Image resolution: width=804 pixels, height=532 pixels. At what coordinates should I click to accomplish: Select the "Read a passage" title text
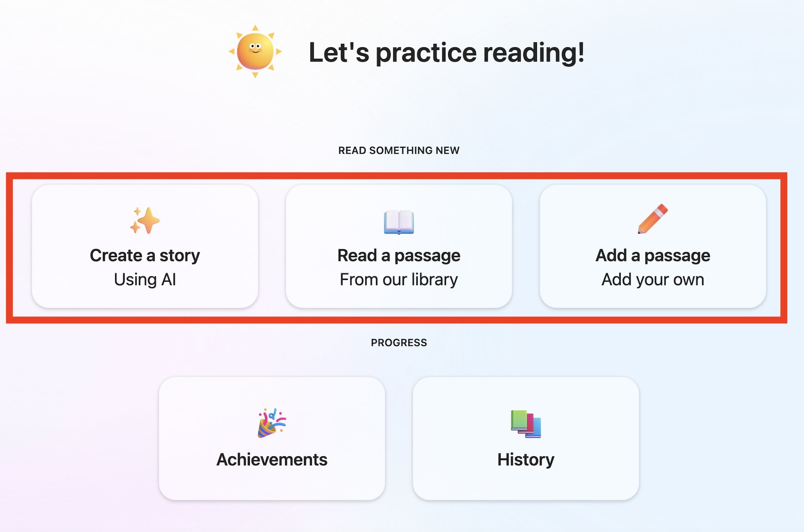pos(399,256)
